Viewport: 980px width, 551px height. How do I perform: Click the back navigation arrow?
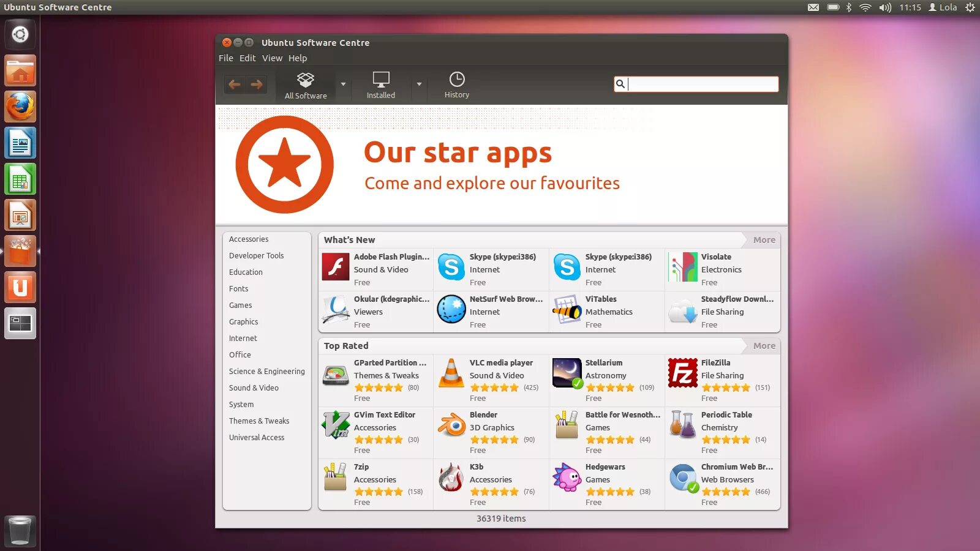click(235, 84)
